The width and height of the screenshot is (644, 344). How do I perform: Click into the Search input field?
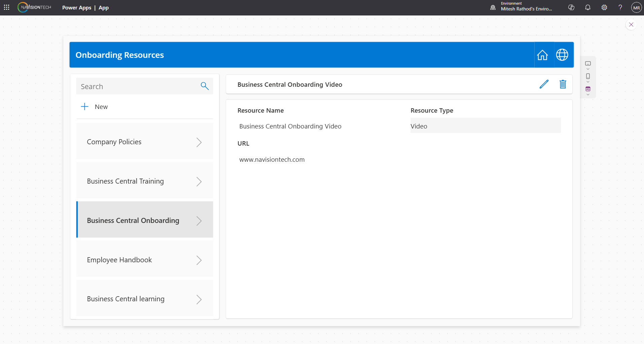[x=138, y=86]
